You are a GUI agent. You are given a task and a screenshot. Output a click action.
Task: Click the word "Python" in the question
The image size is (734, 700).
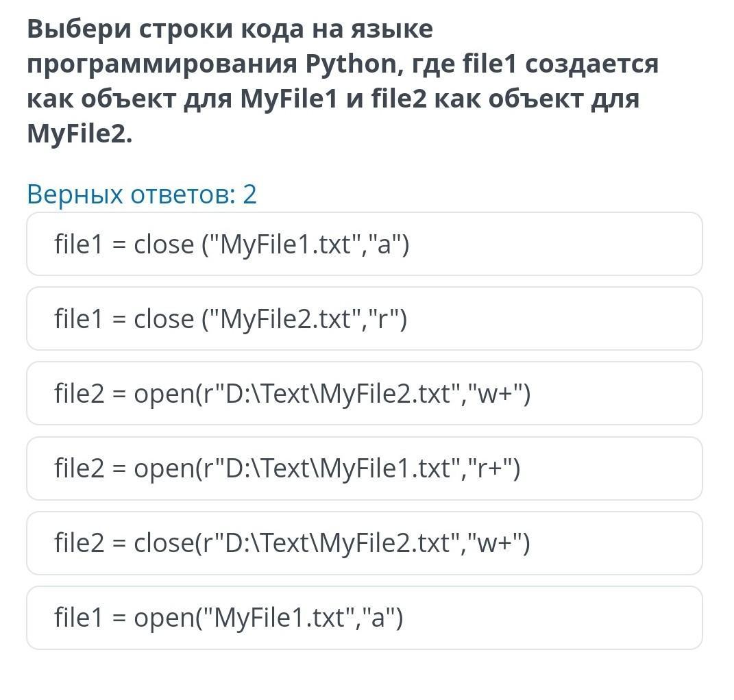[x=351, y=64]
